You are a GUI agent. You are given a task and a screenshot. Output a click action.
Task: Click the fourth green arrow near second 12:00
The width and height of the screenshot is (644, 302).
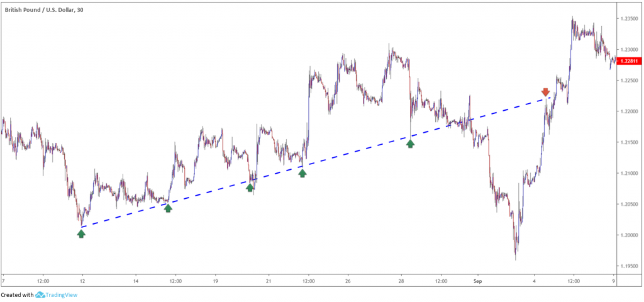(x=303, y=174)
